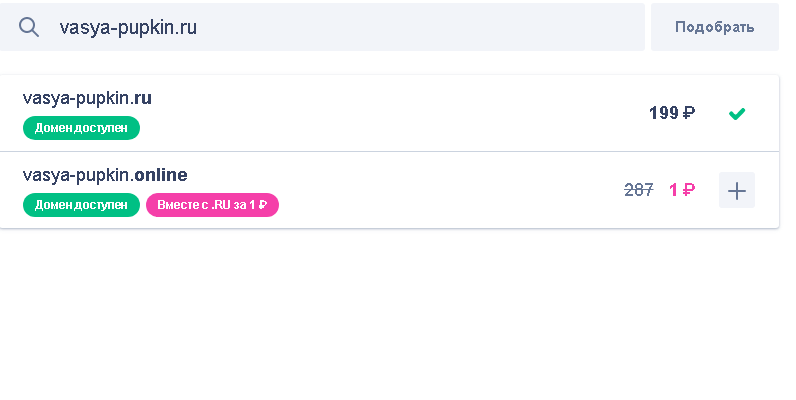Click the ruble symbol inside the pink badge
Viewport: 796px width, 400px height.
click(x=262, y=205)
